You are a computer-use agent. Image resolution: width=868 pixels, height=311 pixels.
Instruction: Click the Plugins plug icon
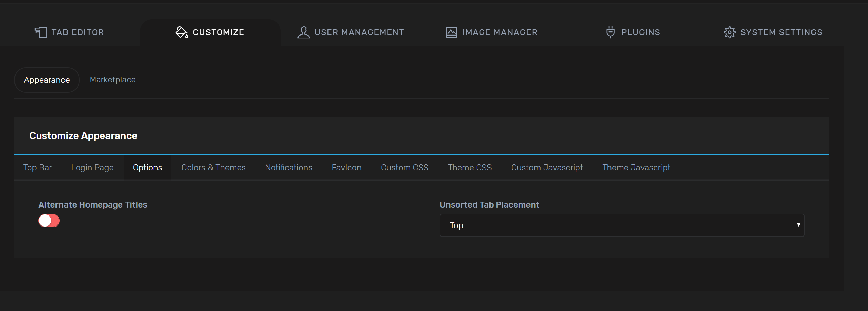coord(610,32)
